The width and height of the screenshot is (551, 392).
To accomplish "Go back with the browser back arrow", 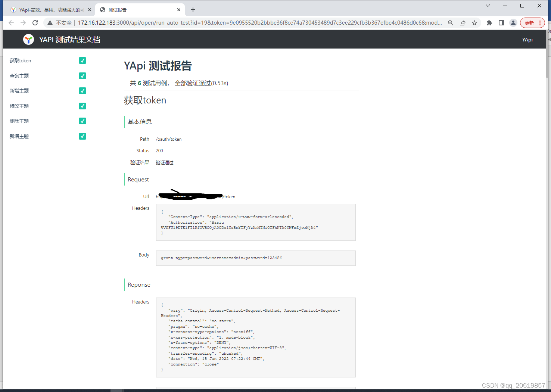I will pyautogui.click(x=11, y=23).
